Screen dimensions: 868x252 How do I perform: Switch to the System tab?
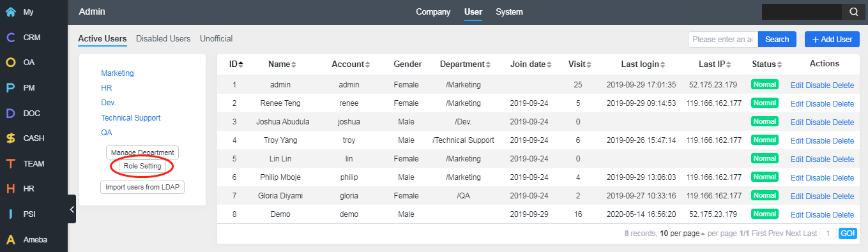[509, 11]
